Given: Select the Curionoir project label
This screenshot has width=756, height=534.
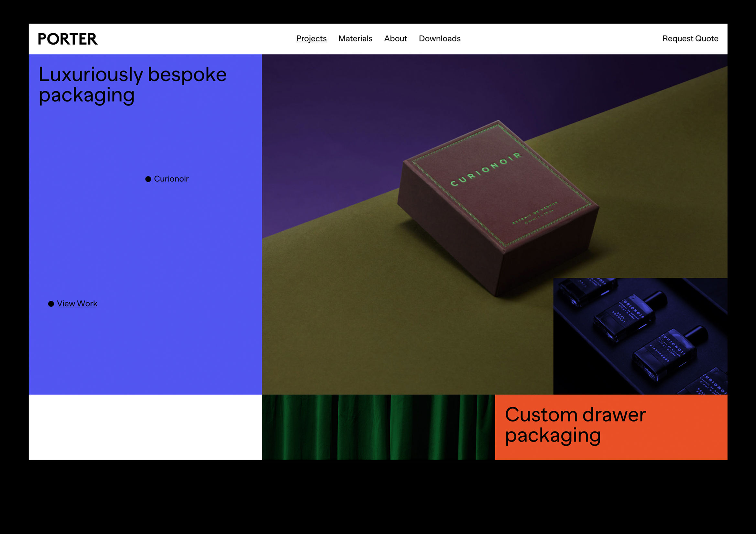Looking at the screenshot, I should point(171,179).
